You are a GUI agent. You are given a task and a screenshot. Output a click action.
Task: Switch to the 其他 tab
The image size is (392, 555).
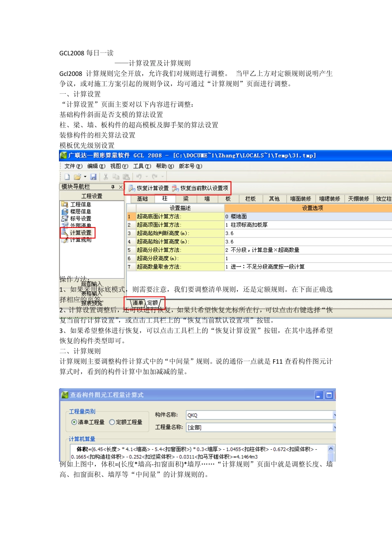point(274,199)
